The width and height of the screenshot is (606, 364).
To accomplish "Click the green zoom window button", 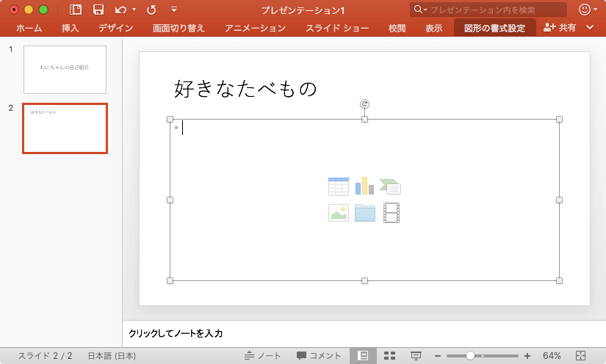I will click(x=43, y=10).
